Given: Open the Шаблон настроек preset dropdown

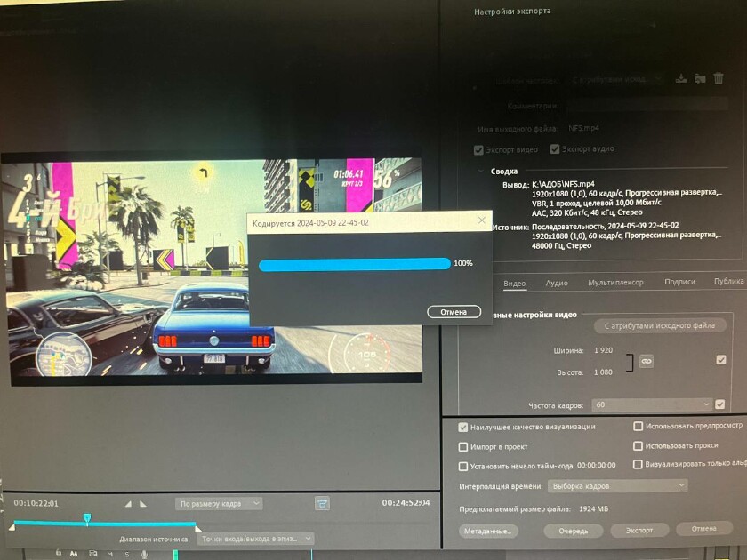Looking at the screenshot, I should pyautogui.click(x=615, y=79).
